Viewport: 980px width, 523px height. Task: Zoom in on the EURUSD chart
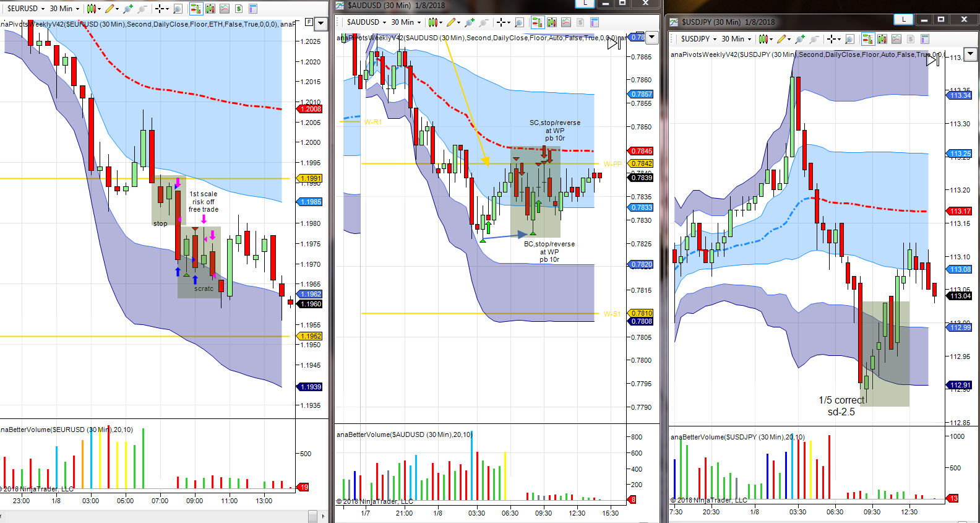[x=128, y=9]
